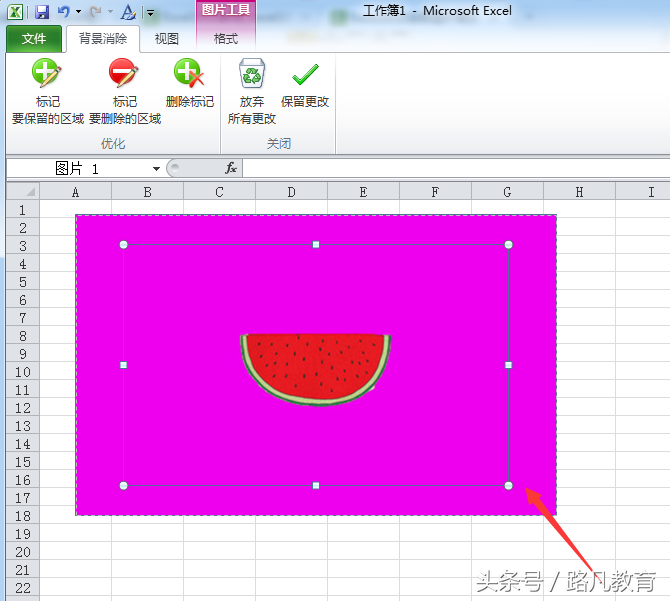This screenshot has width=670, height=601.
Task: Switch to the View (视图) tab
Action: click(167, 39)
